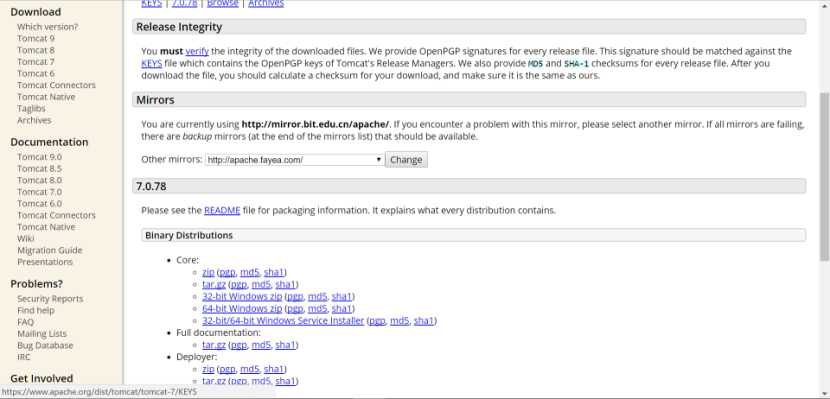Click the page's vertical scrollbar thumb

click(825, 176)
